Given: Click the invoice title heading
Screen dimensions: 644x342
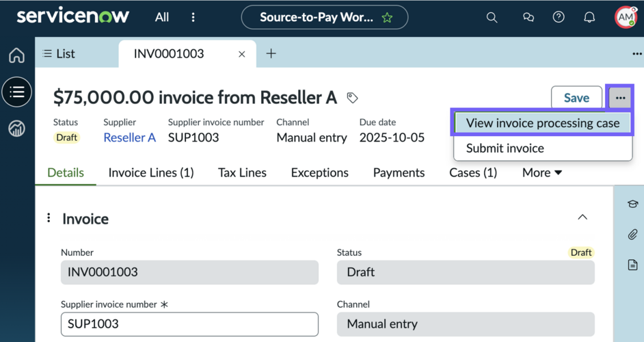Looking at the screenshot, I should (x=195, y=98).
